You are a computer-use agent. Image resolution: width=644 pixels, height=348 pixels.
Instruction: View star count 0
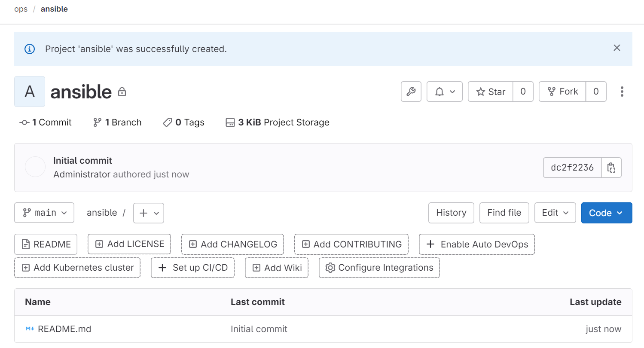pyautogui.click(x=523, y=92)
